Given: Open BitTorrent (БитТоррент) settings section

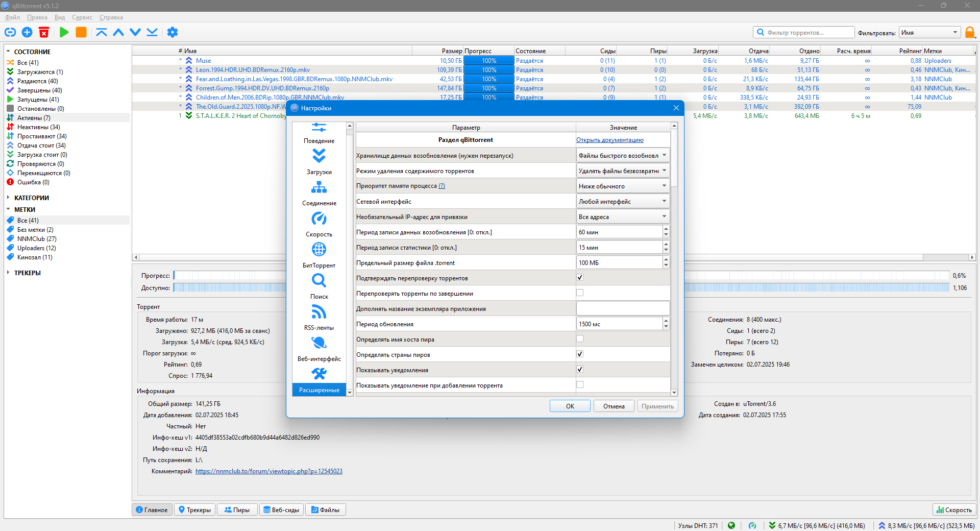Looking at the screenshot, I should pyautogui.click(x=319, y=256).
